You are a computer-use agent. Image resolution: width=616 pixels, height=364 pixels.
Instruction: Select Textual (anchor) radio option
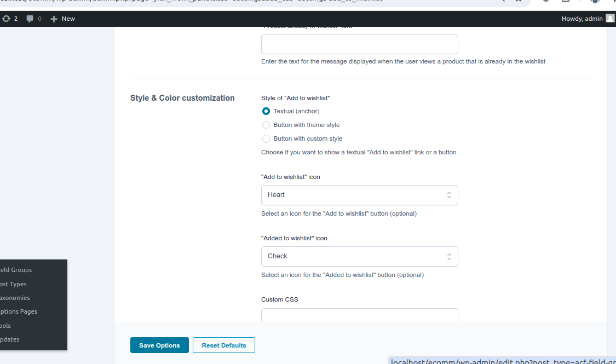pos(266,111)
